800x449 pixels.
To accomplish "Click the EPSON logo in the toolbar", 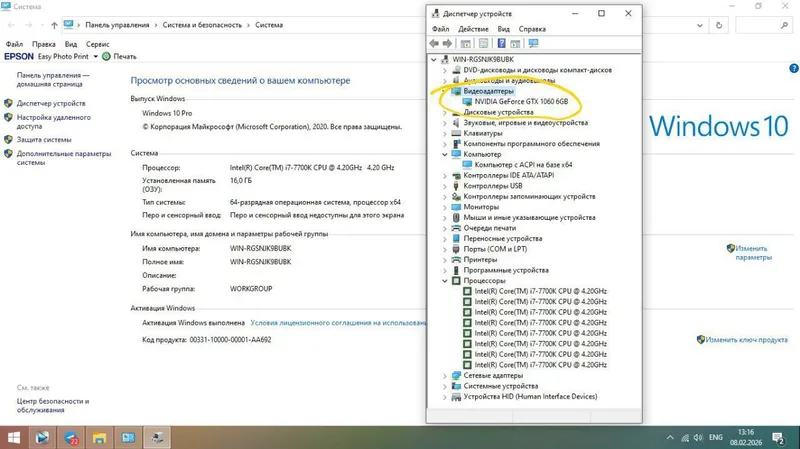I will 19,57.
